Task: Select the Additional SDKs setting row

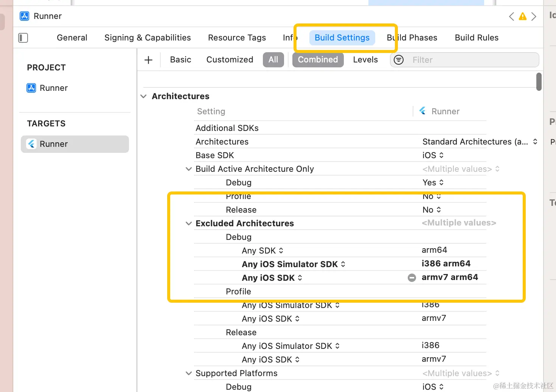Action: click(x=340, y=128)
